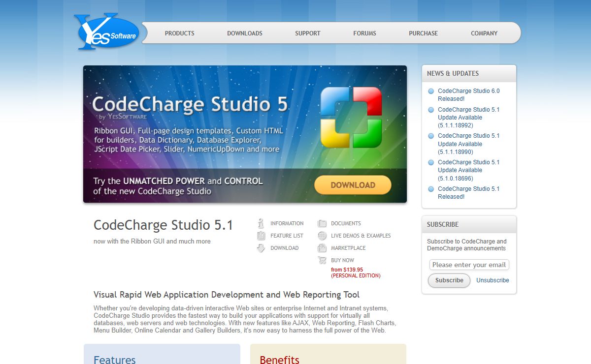
Task: Click the from $139.95 price text
Action: 347,270
